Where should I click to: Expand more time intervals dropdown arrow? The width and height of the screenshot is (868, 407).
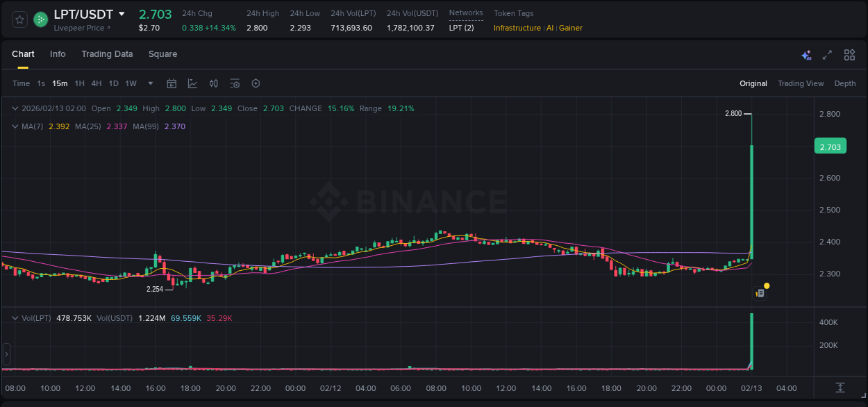[151, 83]
